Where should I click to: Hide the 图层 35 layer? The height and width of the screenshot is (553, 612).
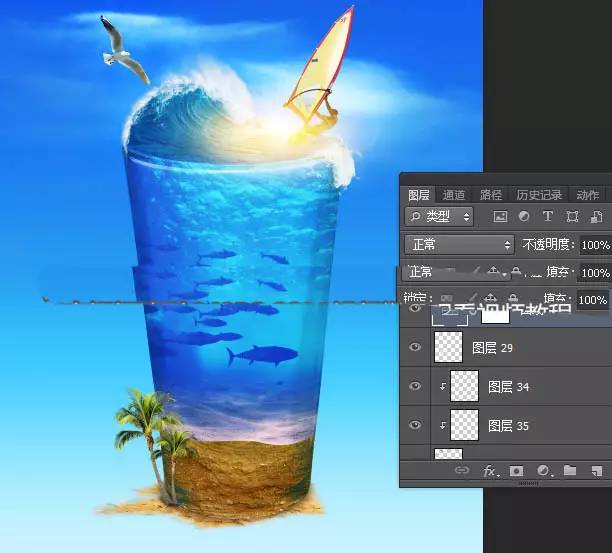416,425
